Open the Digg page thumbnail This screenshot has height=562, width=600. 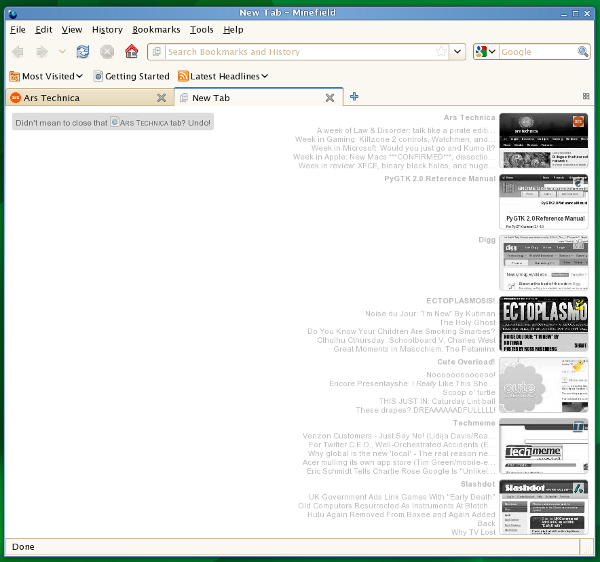pyautogui.click(x=544, y=263)
